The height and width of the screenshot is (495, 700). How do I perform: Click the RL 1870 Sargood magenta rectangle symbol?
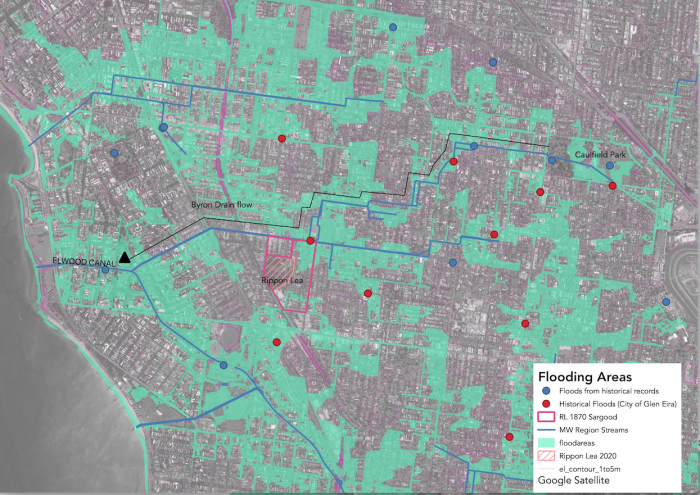(546, 416)
